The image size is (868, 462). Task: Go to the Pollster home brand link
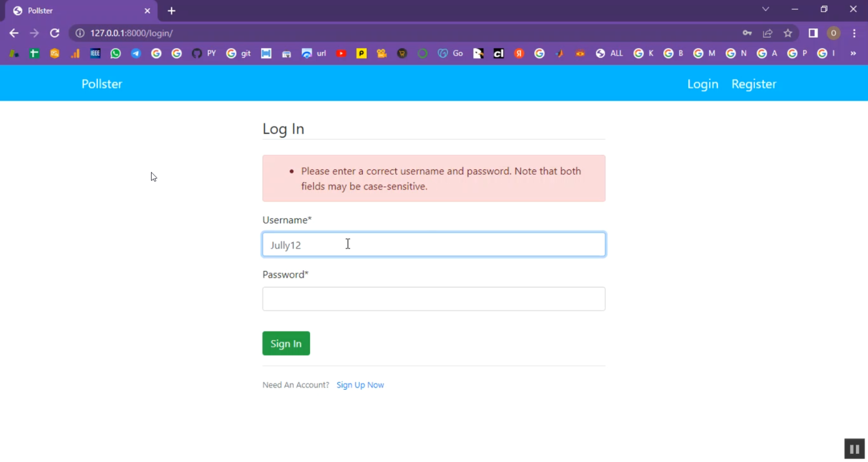click(x=102, y=84)
